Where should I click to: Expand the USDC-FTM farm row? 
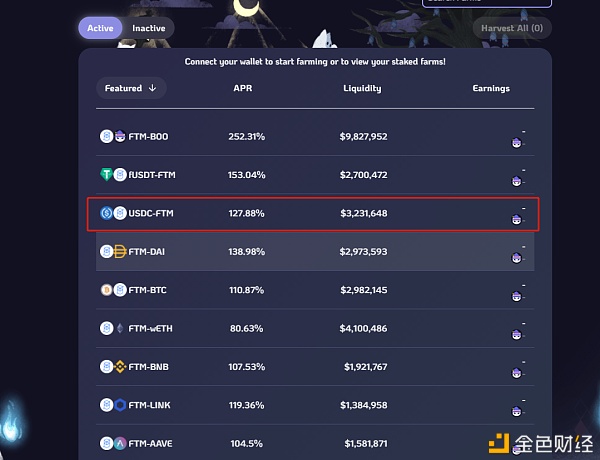tap(313, 214)
